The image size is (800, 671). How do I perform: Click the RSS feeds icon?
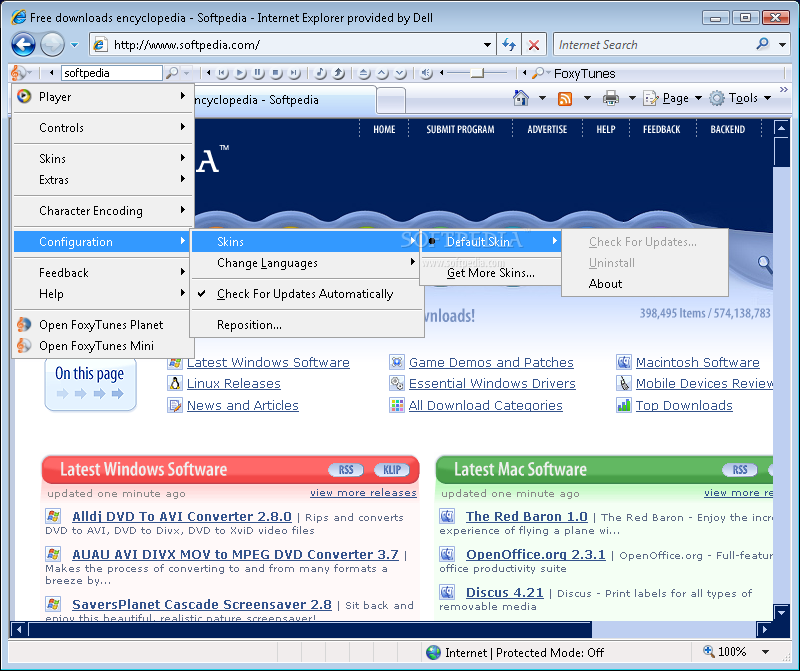tap(565, 98)
